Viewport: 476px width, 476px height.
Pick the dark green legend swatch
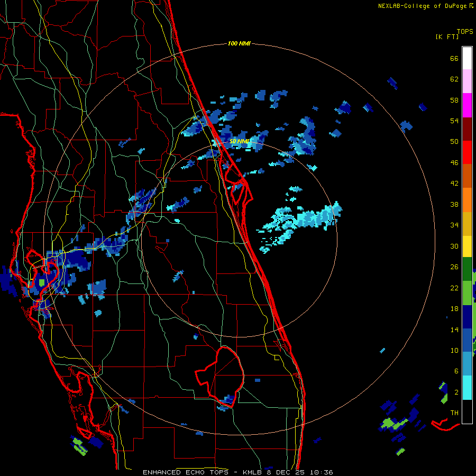click(467, 269)
